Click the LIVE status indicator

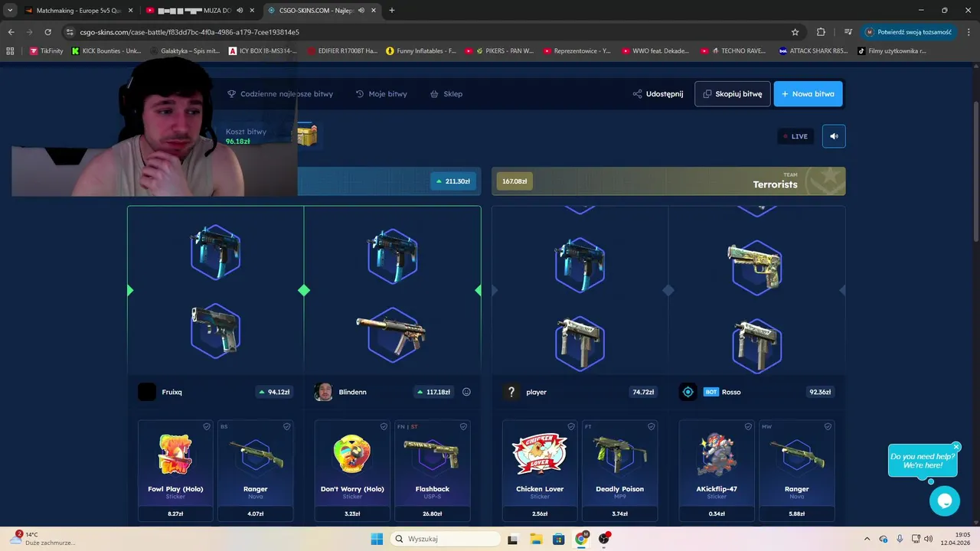pos(795,136)
